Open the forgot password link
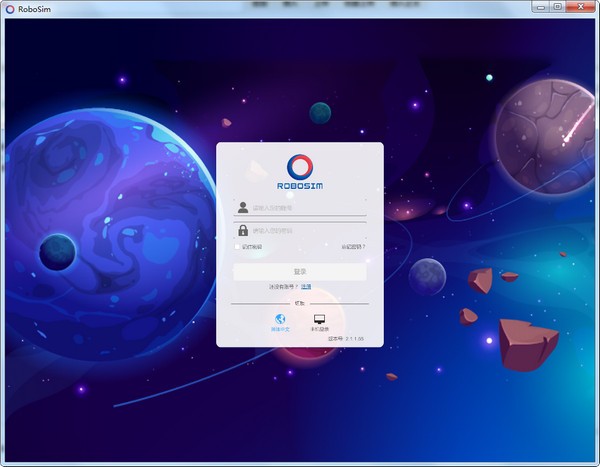The height and width of the screenshot is (467, 600). [x=353, y=246]
